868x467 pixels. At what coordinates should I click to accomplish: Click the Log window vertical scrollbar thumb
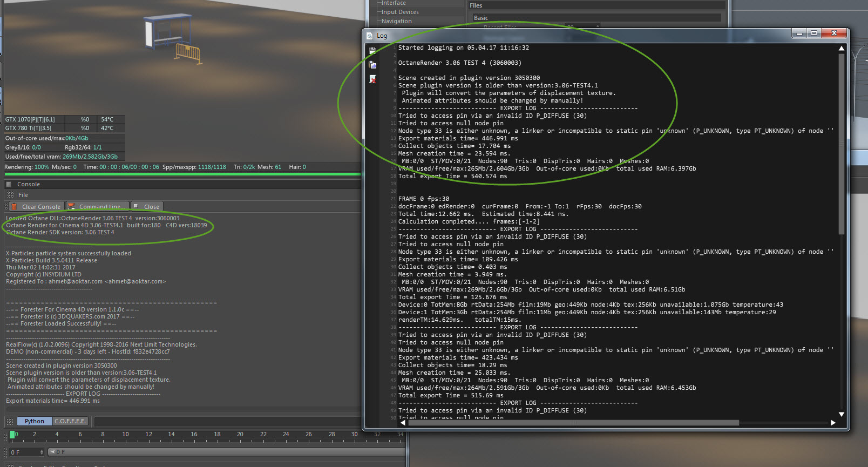[841, 144]
